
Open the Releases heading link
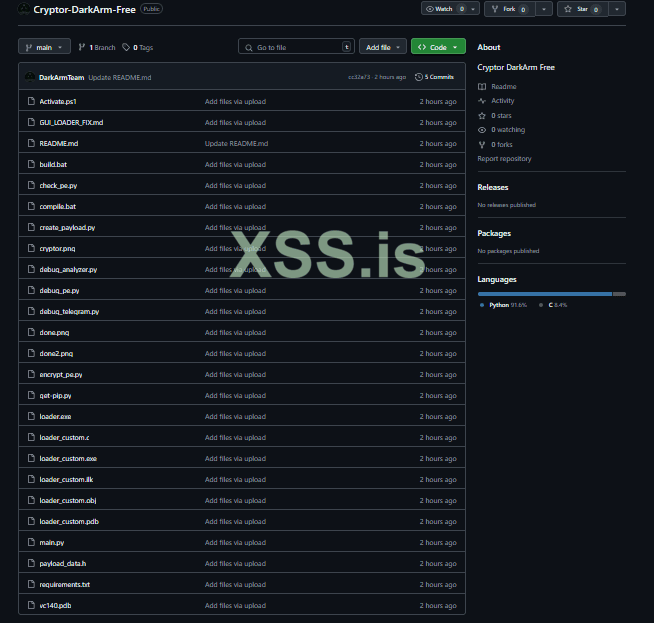493,187
